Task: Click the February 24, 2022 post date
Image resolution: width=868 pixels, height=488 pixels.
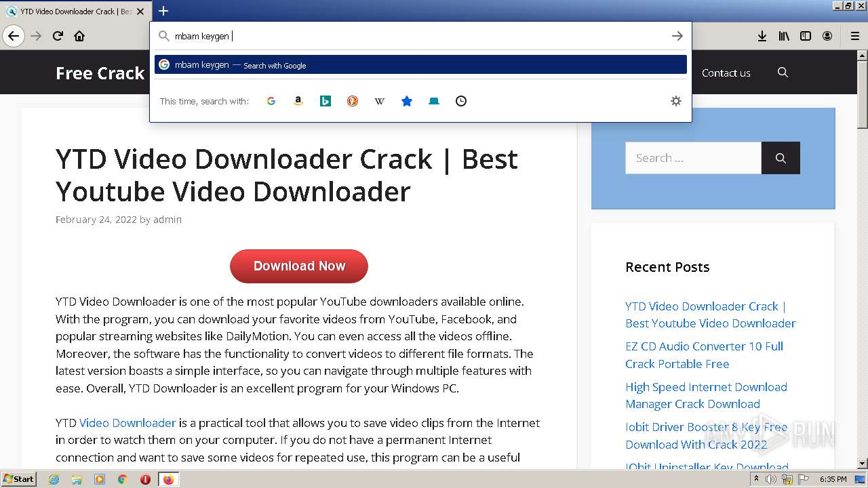Action: point(96,220)
